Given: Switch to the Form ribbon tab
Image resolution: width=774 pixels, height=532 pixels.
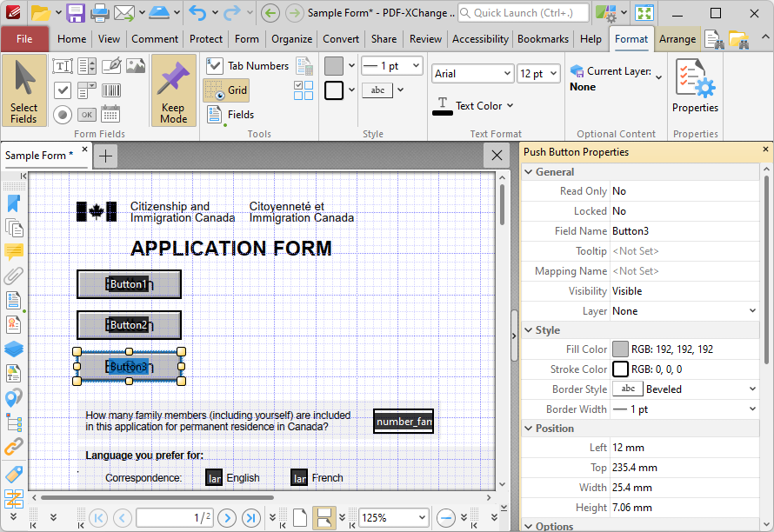Looking at the screenshot, I should [246, 39].
